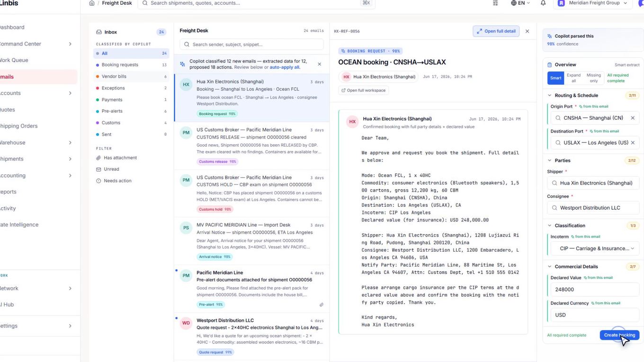Select the Expand all view option
Viewport: 644px width, 362px height.
[573, 78]
